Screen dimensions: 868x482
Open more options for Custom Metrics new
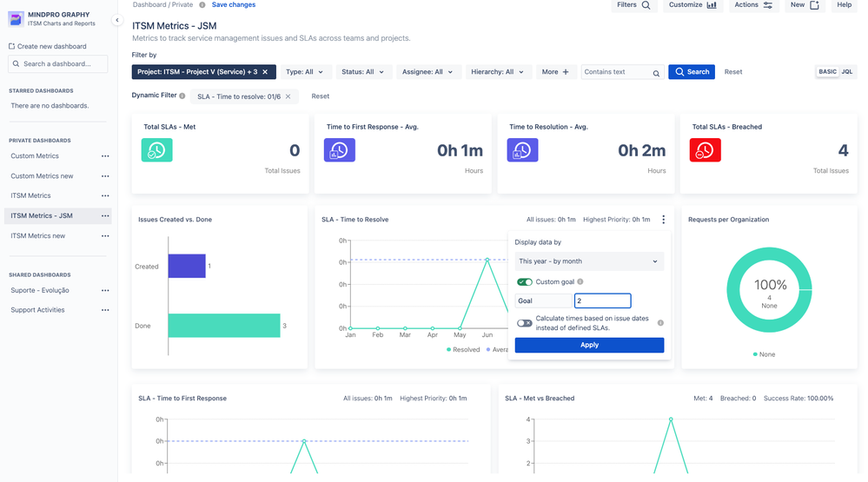point(105,176)
